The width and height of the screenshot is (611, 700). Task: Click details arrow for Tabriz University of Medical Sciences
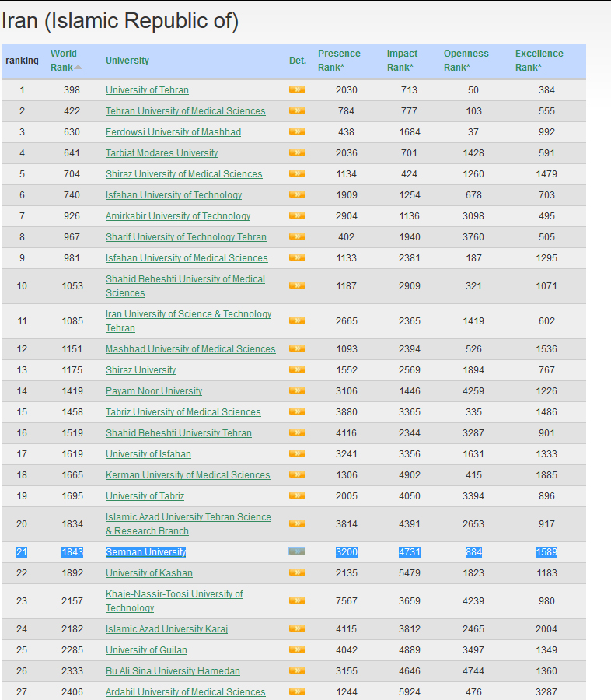coord(297,411)
